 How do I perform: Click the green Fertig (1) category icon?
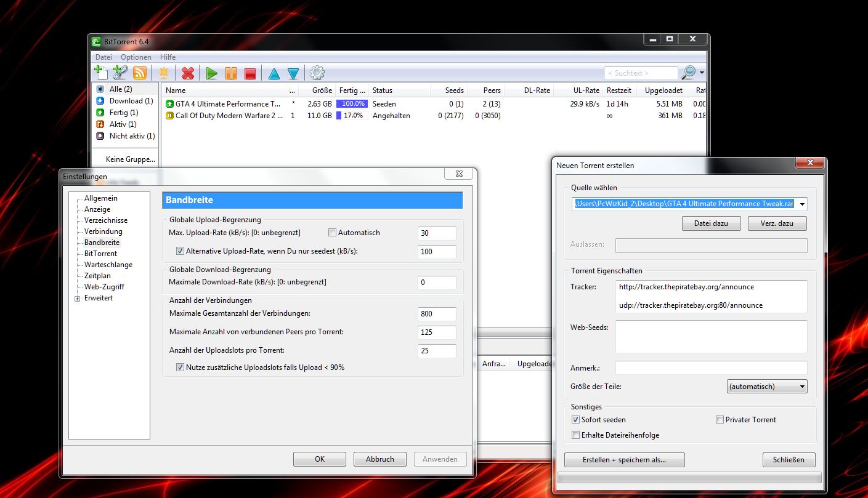(x=100, y=113)
